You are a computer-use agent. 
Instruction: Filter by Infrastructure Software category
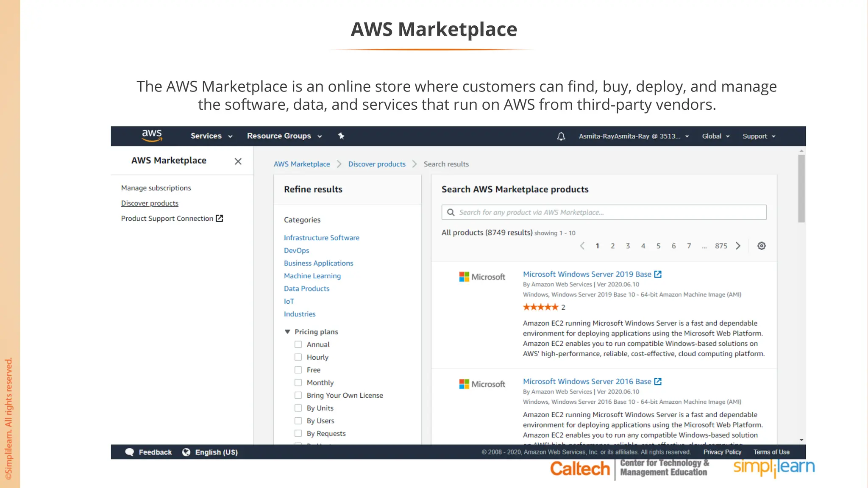[x=322, y=238]
